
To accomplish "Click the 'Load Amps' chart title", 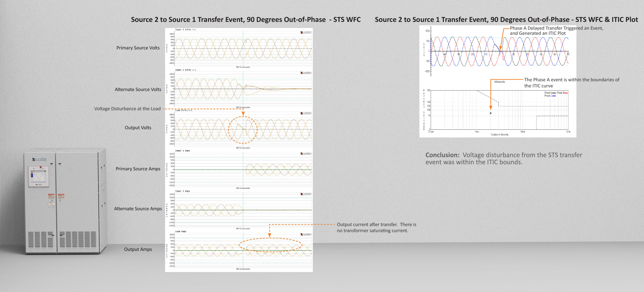I will (x=181, y=231).
